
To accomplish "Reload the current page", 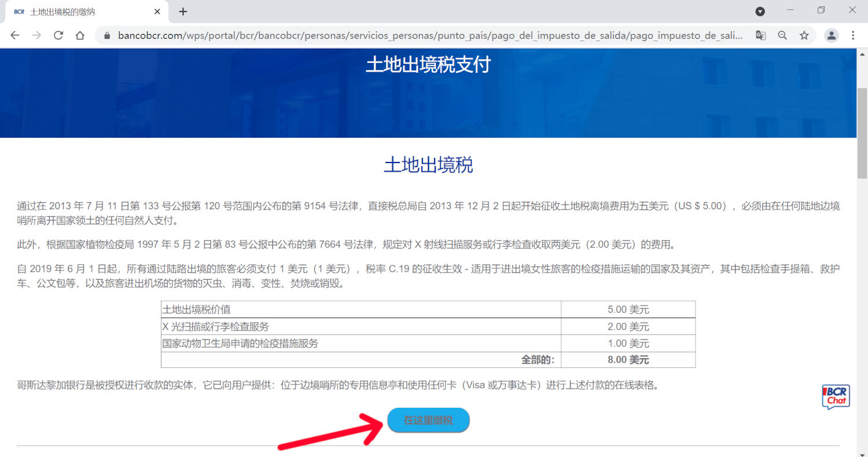I will (x=58, y=35).
